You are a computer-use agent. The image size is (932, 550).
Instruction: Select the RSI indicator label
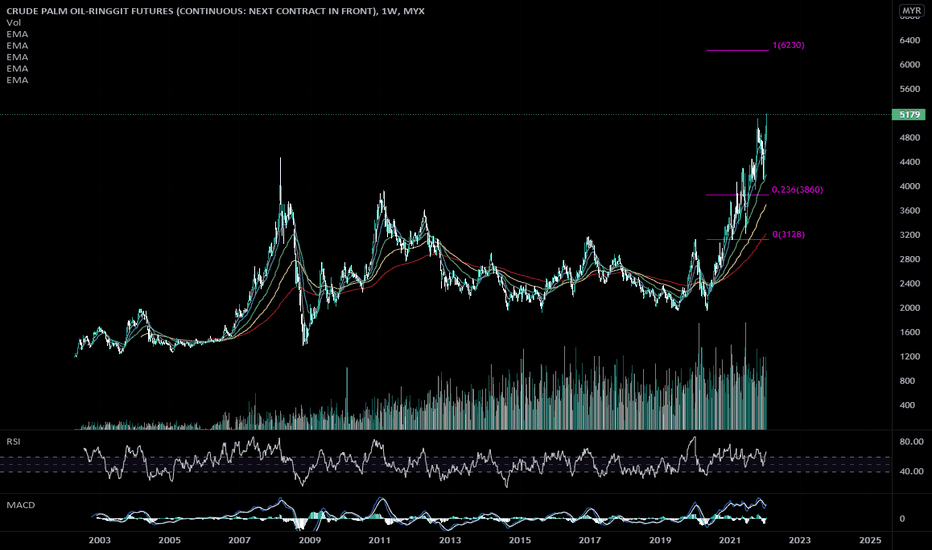(13, 442)
